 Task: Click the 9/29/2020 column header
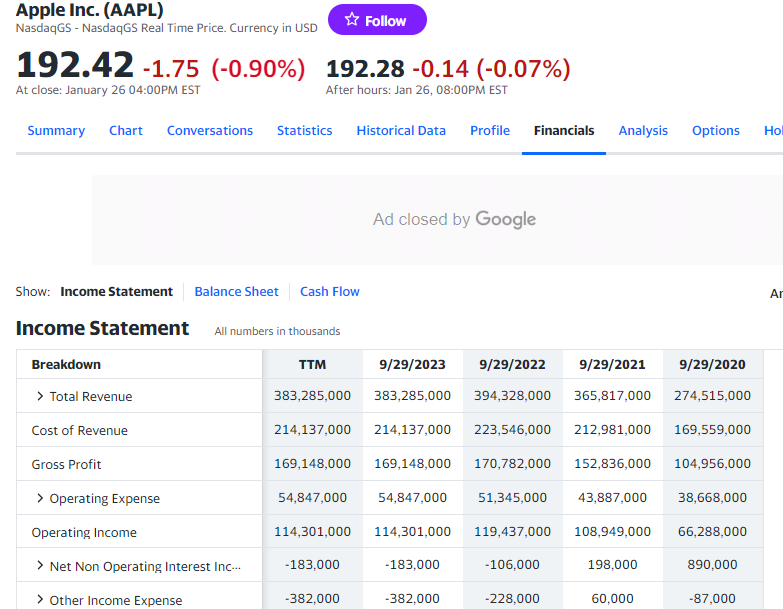click(713, 364)
